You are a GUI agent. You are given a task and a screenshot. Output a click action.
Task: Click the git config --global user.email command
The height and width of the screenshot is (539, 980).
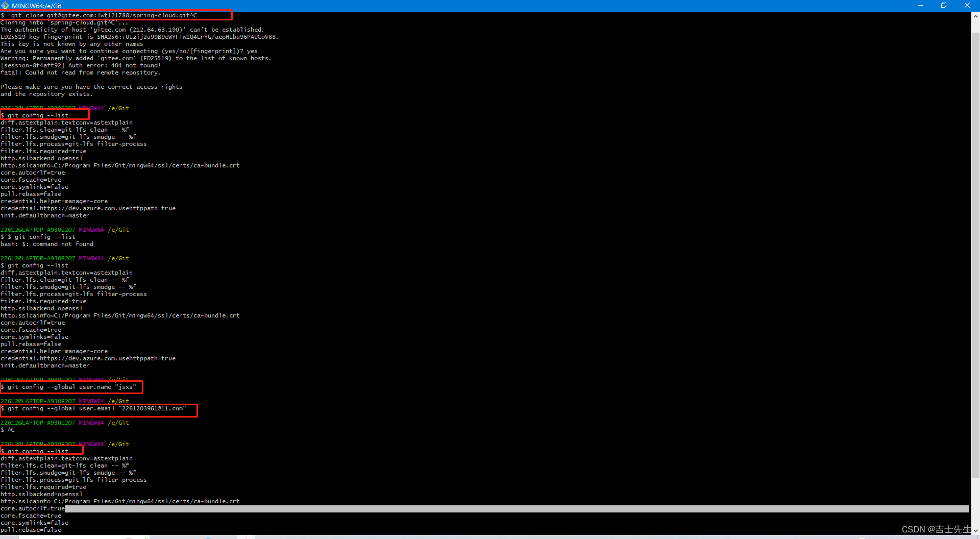click(93, 408)
